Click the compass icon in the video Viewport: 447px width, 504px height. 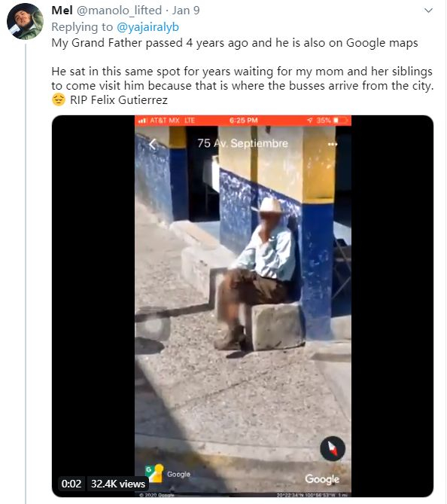[333, 448]
